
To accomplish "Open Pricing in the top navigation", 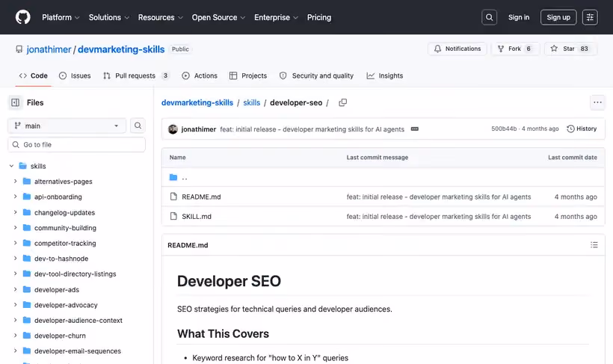I will (x=319, y=17).
